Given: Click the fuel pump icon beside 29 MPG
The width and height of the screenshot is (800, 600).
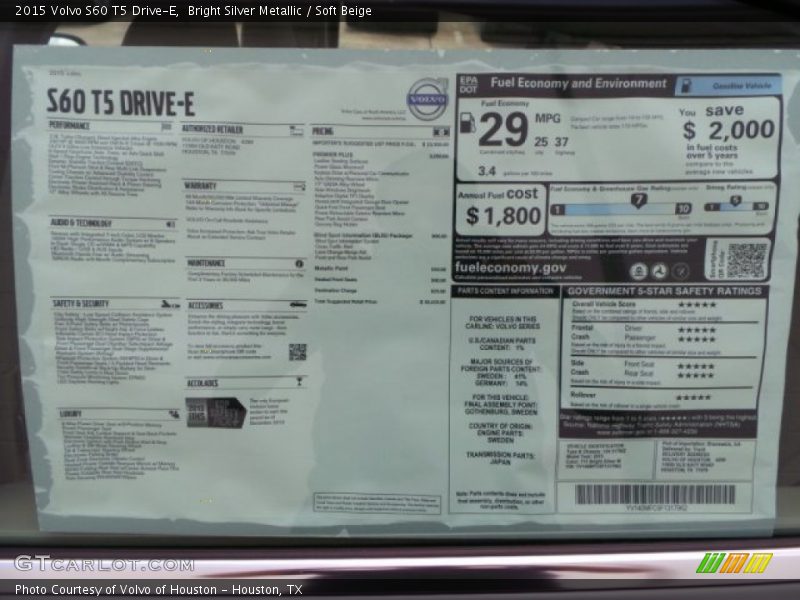Looking at the screenshot, I should [x=467, y=123].
